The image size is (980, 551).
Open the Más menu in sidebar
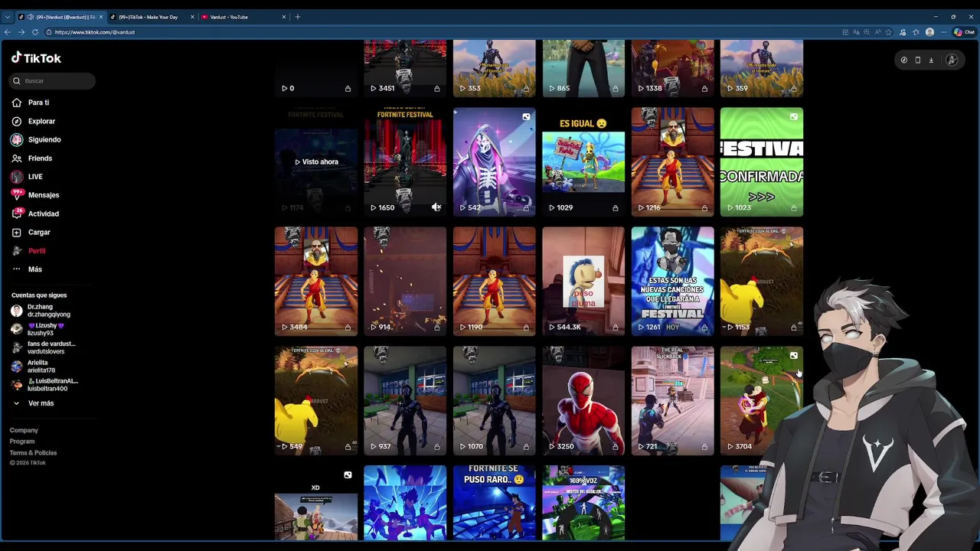28,269
